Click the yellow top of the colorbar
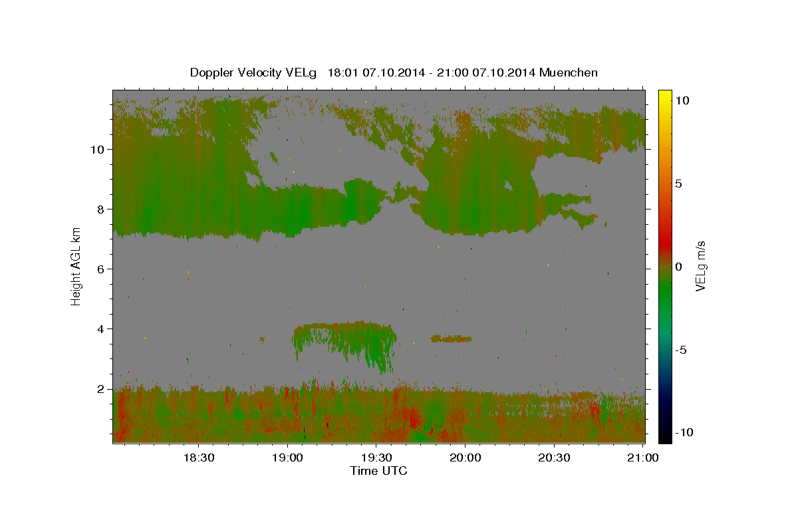This screenshot has width=798, height=532. pos(665,96)
